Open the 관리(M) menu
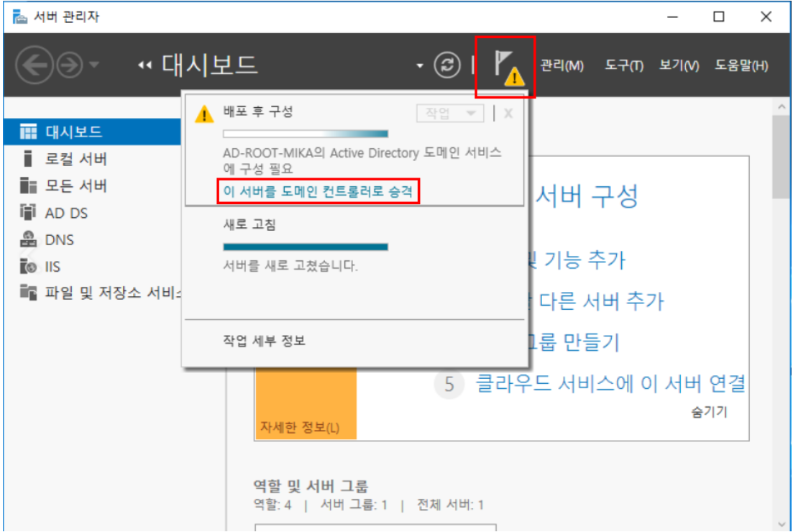 point(562,65)
